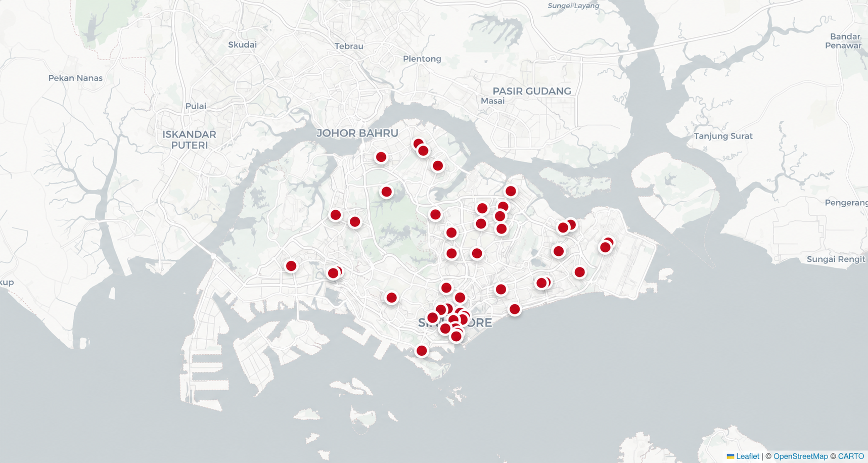Click the Tebrau place label
The image size is (868, 463).
coord(349,46)
